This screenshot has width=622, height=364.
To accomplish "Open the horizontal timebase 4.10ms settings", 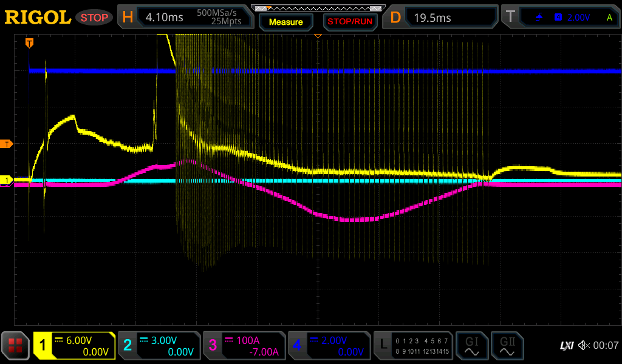I will point(185,18).
